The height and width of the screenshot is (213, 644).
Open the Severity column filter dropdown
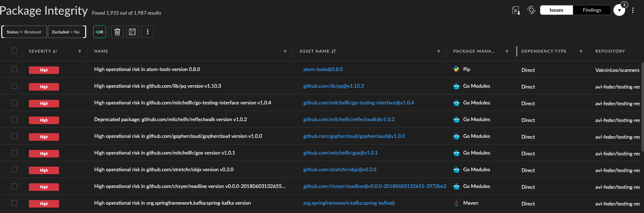[x=80, y=51]
